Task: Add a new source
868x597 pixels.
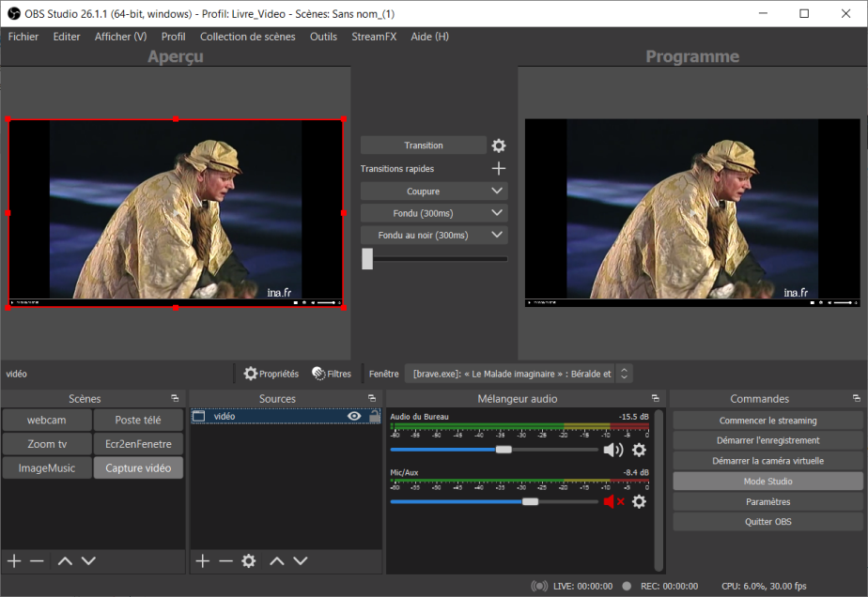Action: click(x=203, y=561)
